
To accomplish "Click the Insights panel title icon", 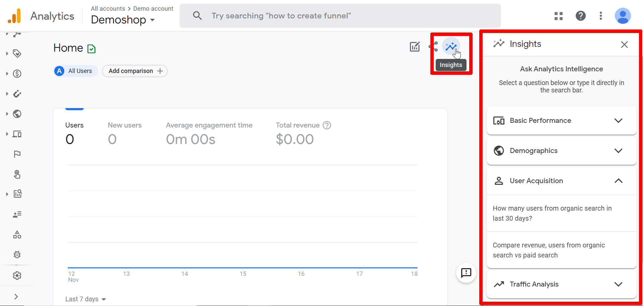I will (499, 44).
